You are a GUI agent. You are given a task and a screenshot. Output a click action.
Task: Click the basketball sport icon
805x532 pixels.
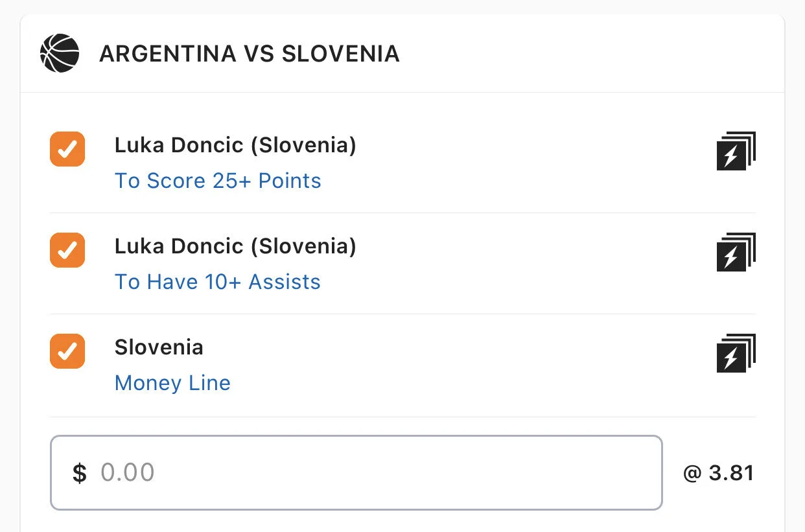coord(60,53)
